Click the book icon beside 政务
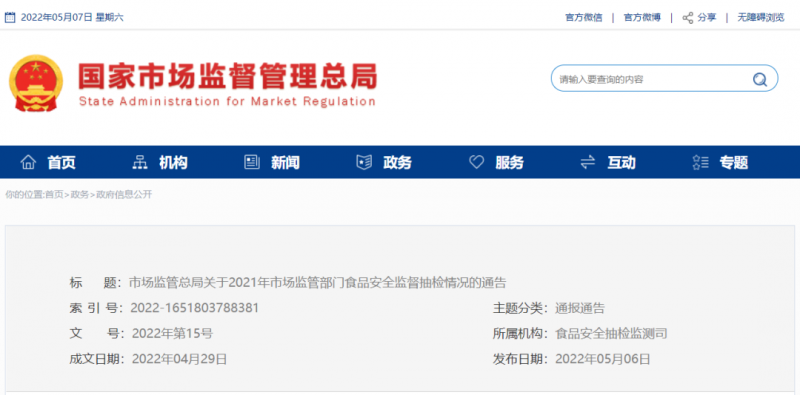The height and width of the screenshot is (395, 800). (x=364, y=162)
